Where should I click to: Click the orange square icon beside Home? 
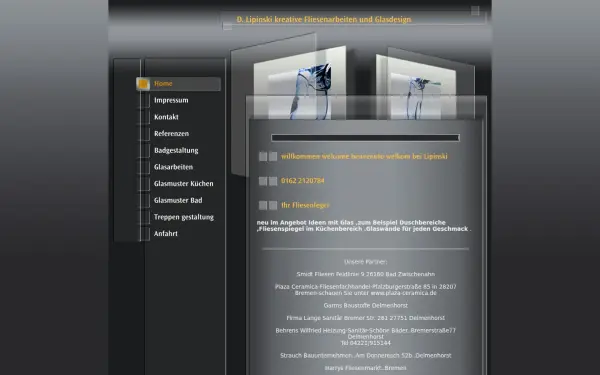click(x=143, y=84)
